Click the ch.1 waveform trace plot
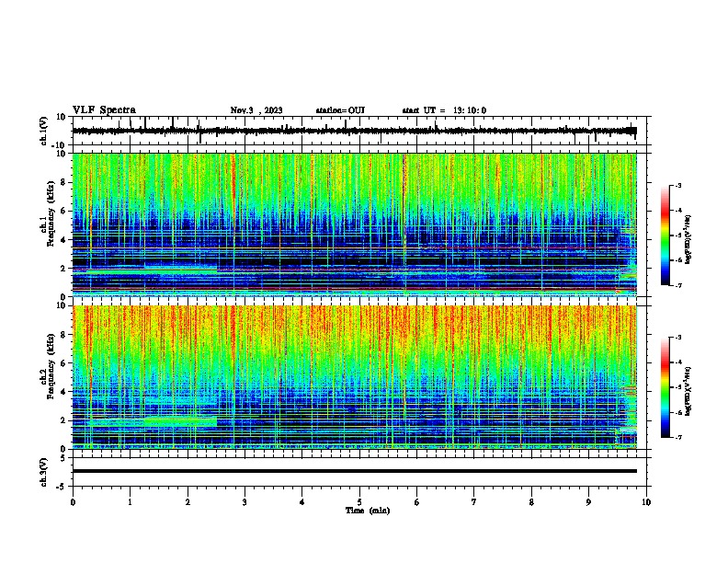 [x=354, y=131]
